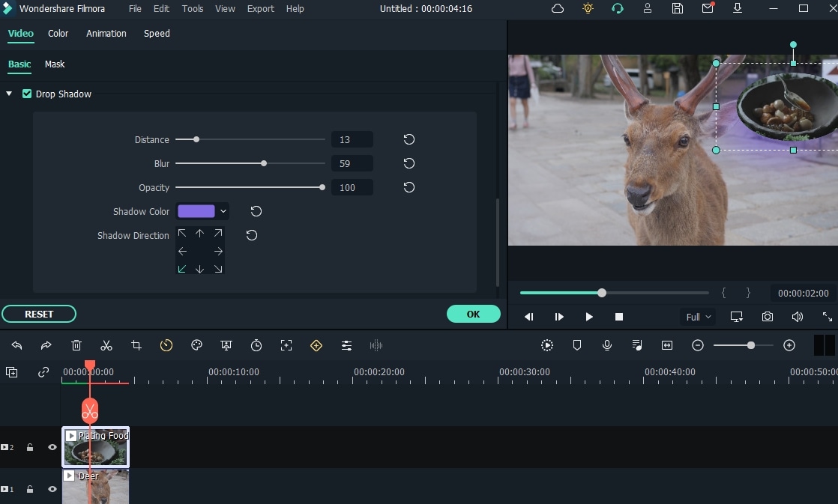
Task: Hide the Plating Food track with eye icon
Action: click(52, 447)
